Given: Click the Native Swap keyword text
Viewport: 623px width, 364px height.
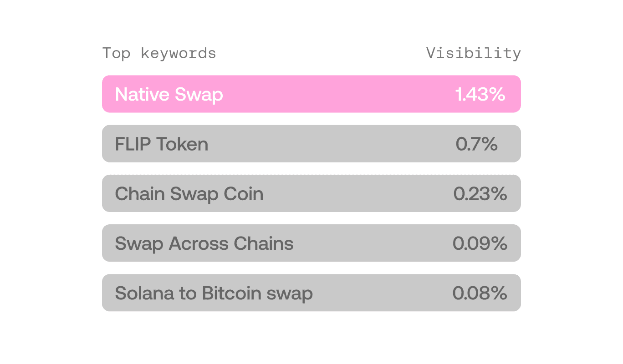Looking at the screenshot, I should [169, 95].
